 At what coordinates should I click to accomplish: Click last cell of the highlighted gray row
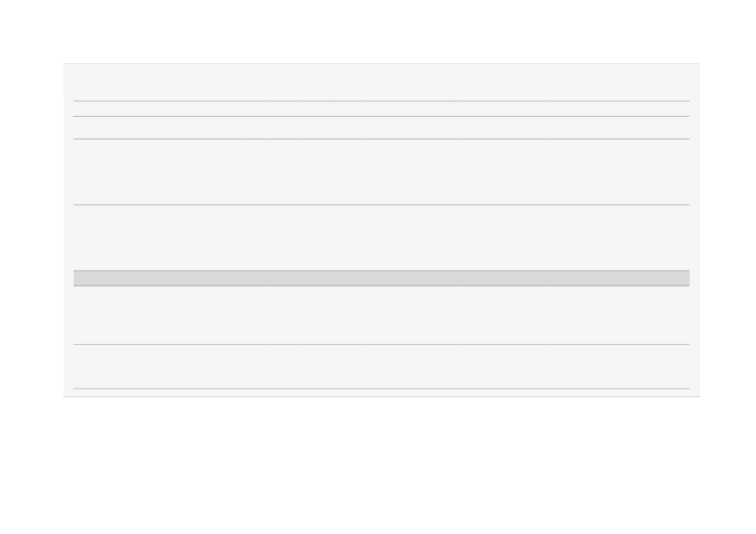[x=620, y=278]
